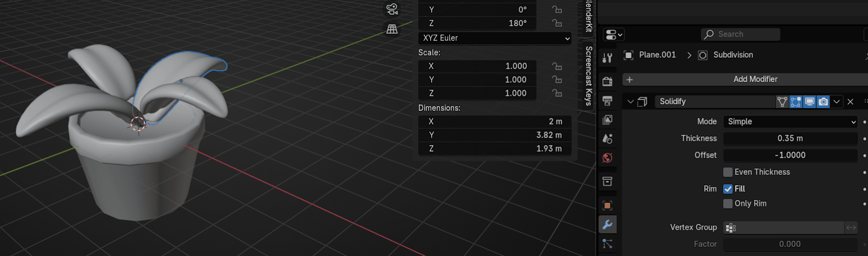Open the Particles properties tab
Viewport: 868px width, 256px height.
pyautogui.click(x=608, y=243)
